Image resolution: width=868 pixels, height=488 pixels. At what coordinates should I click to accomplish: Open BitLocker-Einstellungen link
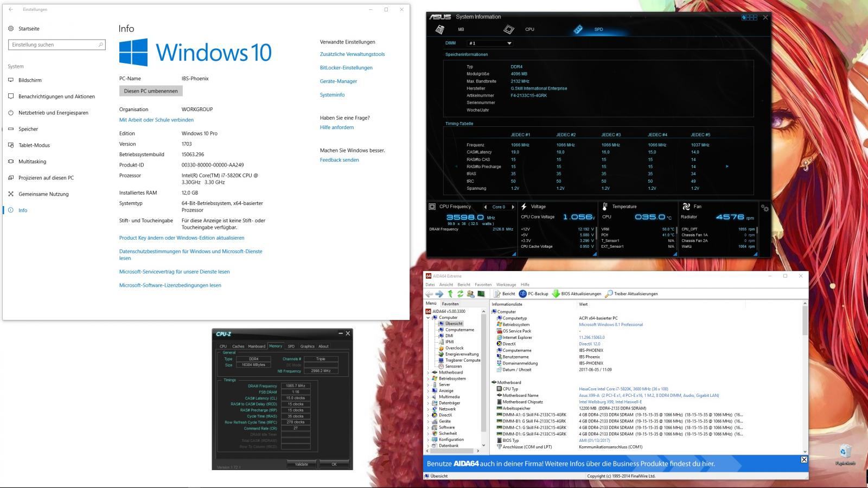pos(346,68)
